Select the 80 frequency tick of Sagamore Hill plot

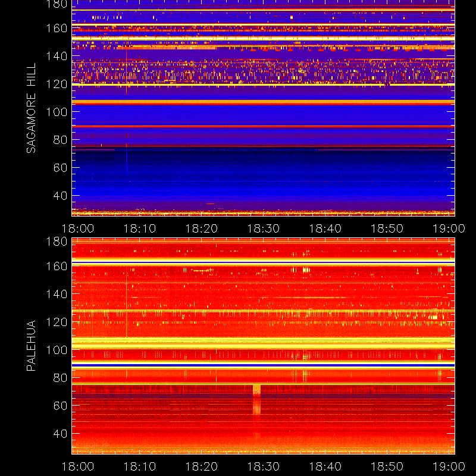(60, 140)
